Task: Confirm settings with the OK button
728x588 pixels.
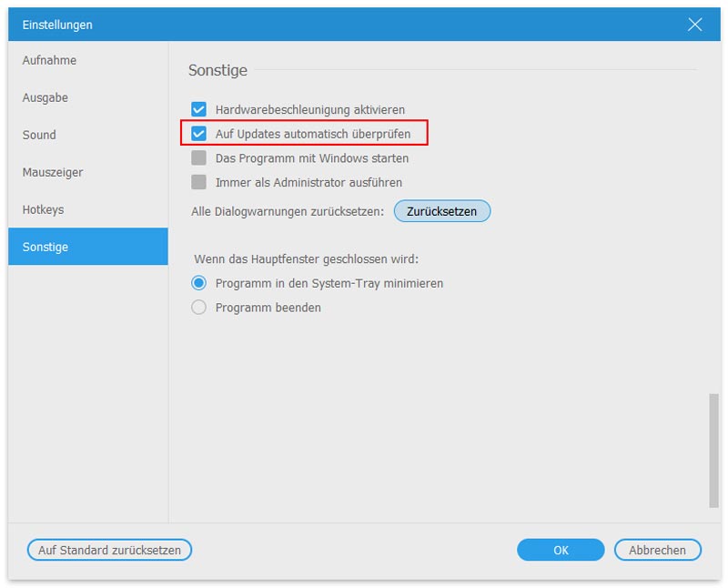Action: (x=561, y=550)
